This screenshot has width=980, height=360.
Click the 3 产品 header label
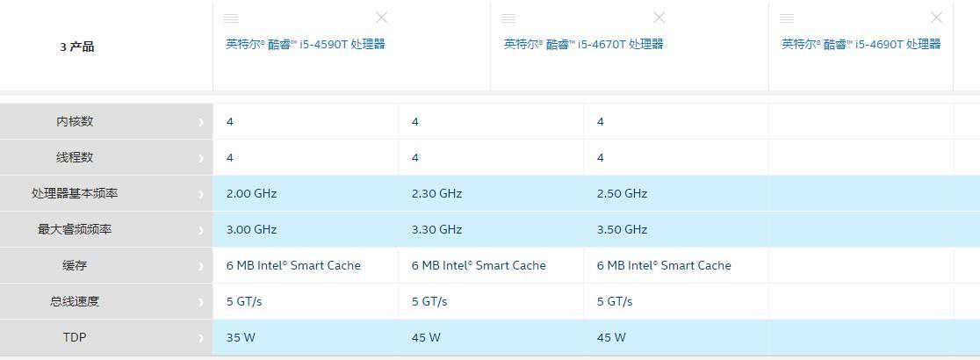click(77, 47)
